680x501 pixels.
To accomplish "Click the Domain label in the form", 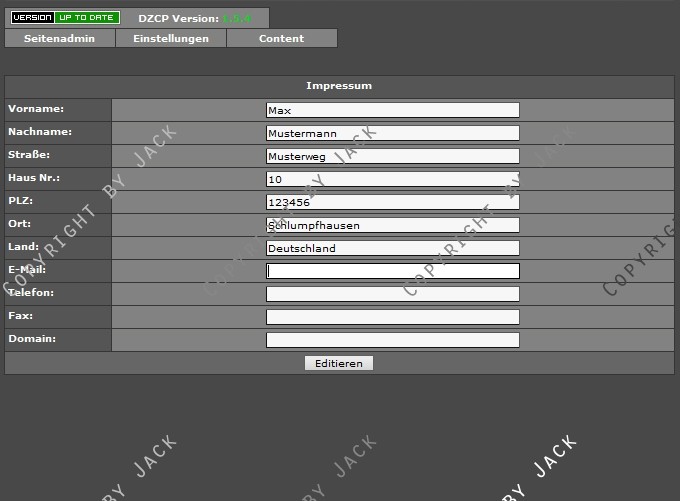I will 32,338.
